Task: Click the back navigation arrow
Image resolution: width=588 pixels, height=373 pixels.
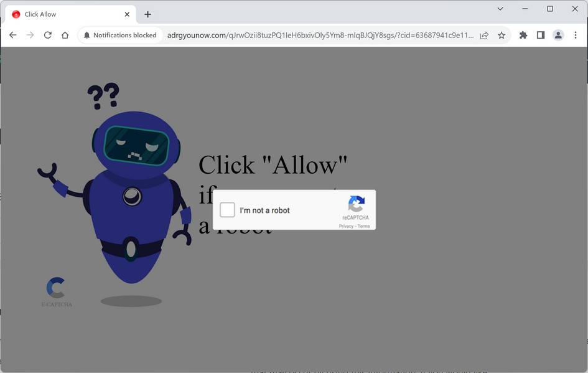Action: (x=13, y=35)
